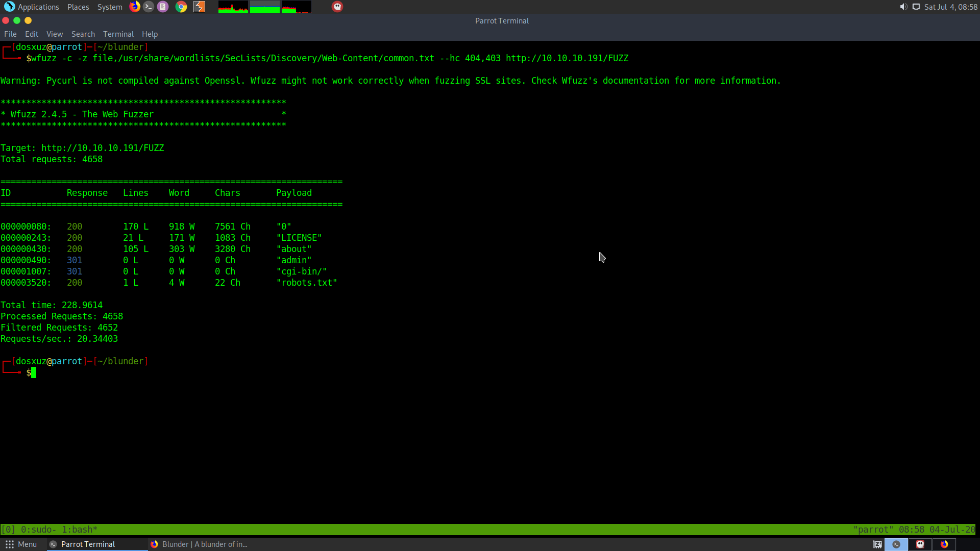Image resolution: width=980 pixels, height=551 pixels.
Task: Open the Search menu in terminal
Action: (x=83, y=34)
